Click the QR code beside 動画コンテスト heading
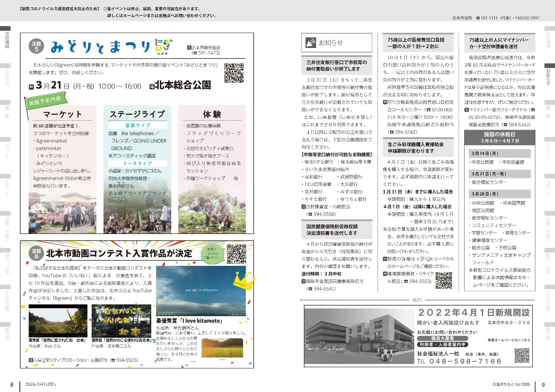 (236, 254)
